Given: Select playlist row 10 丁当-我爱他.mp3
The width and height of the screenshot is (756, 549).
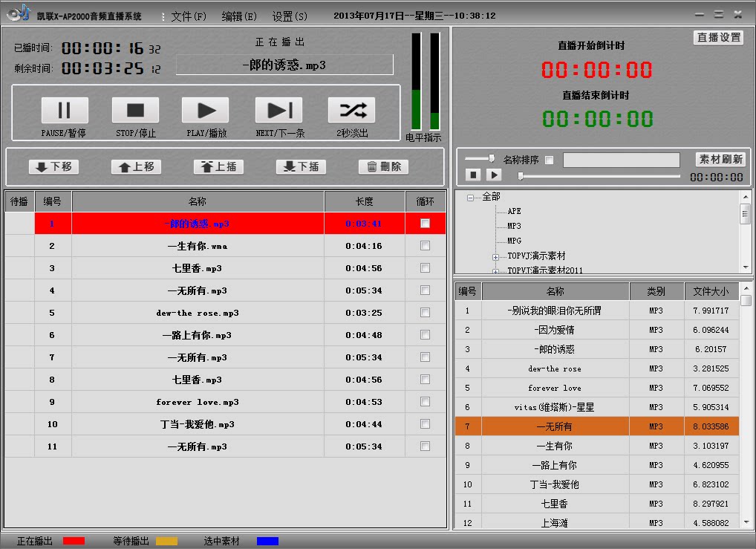Looking at the screenshot, I should pyautogui.click(x=225, y=424).
